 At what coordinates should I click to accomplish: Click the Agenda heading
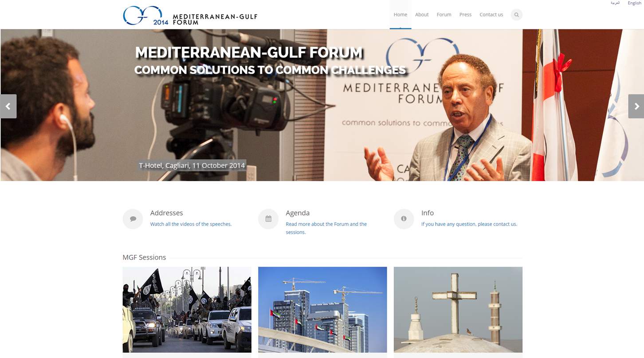[x=298, y=213]
